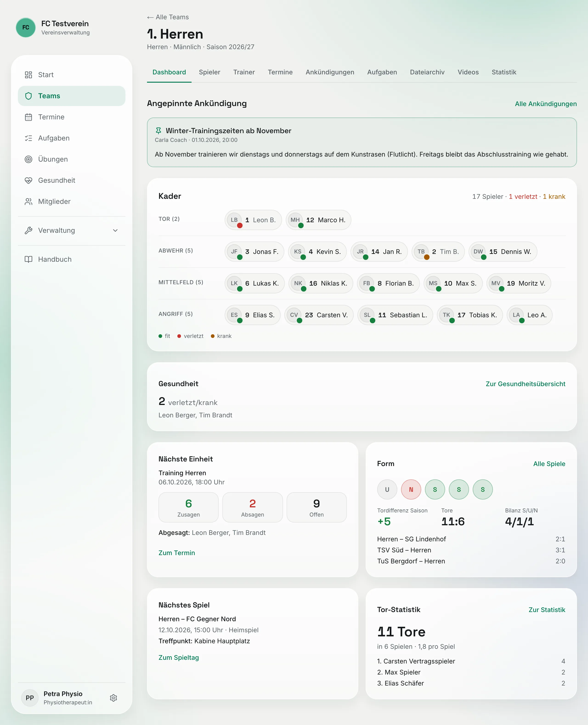
Task: Click the 2 Absagen box
Action: 253,507
